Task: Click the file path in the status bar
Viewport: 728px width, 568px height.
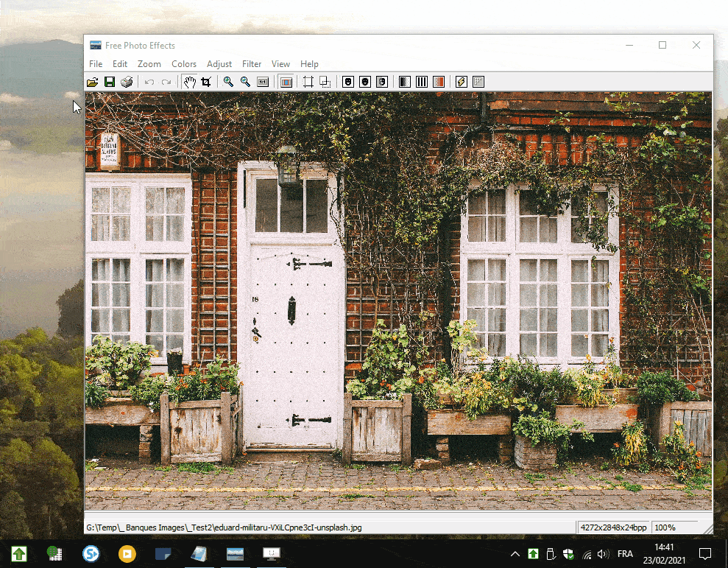Action: [224, 527]
